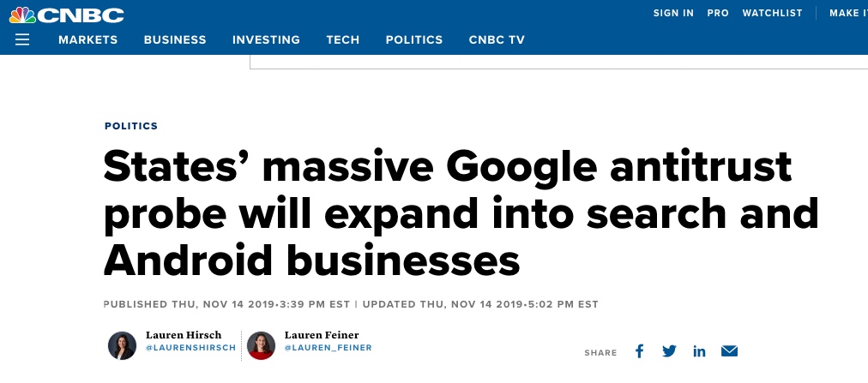The width and height of the screenshot is (868, 383).
Task: Open the @LAUREN_FEINER Twitter handle
Action: [329, 348]
